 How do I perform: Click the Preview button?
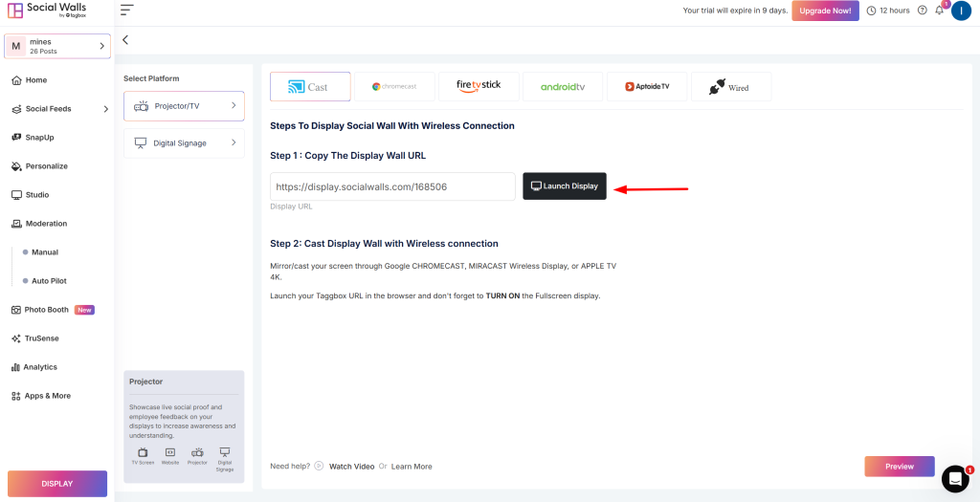[900, 467]
